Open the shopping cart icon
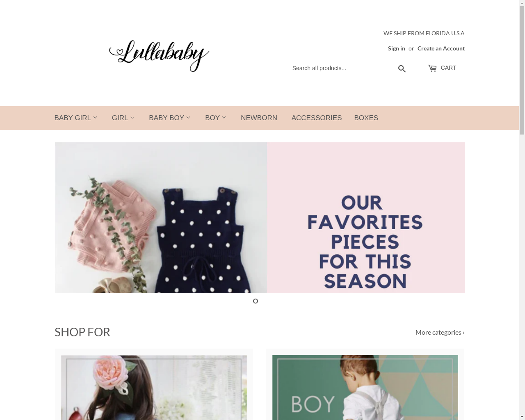The image size is (525, 420). click(x=432, y=68)
